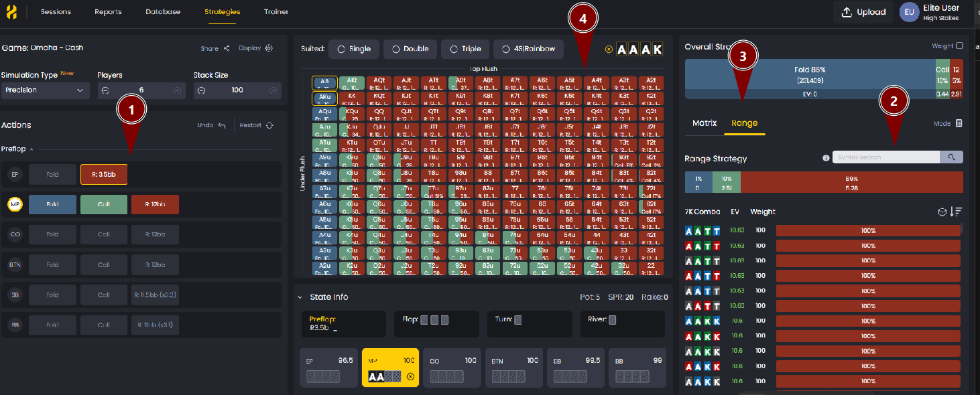
Task: Click the Fold button on the MP row
Action: (52, 204)
